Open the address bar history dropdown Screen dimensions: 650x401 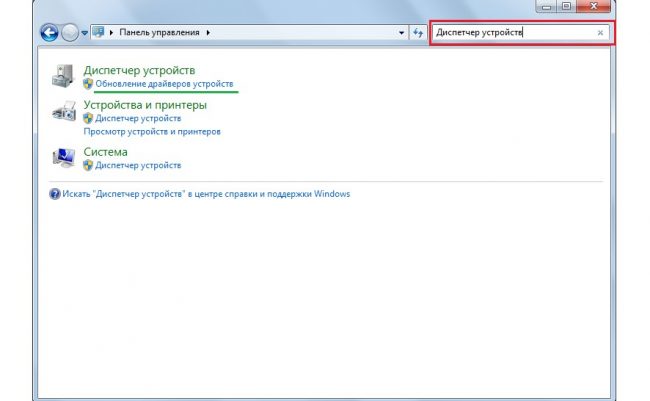click(x=401, y=33)
